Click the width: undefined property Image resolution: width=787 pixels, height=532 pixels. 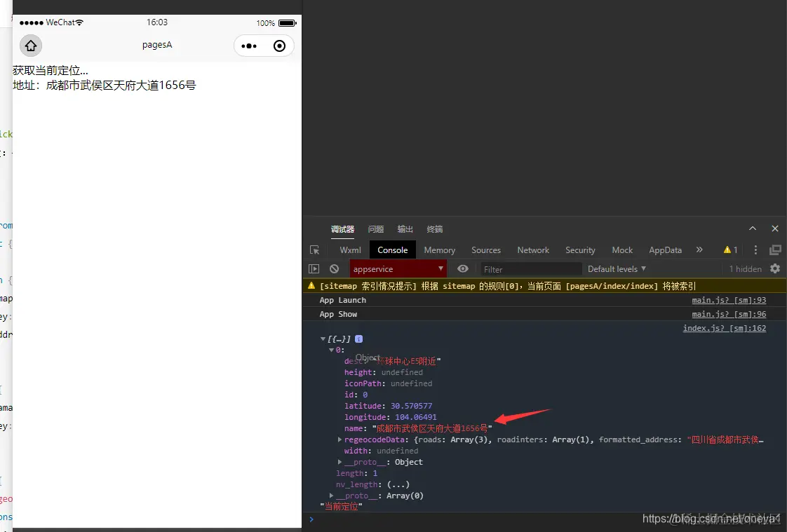381,451
